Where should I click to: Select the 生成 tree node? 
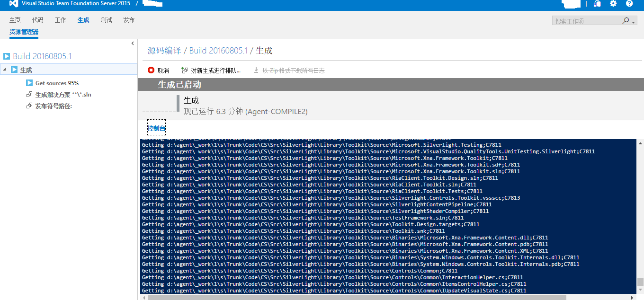(x=26, y=70)
